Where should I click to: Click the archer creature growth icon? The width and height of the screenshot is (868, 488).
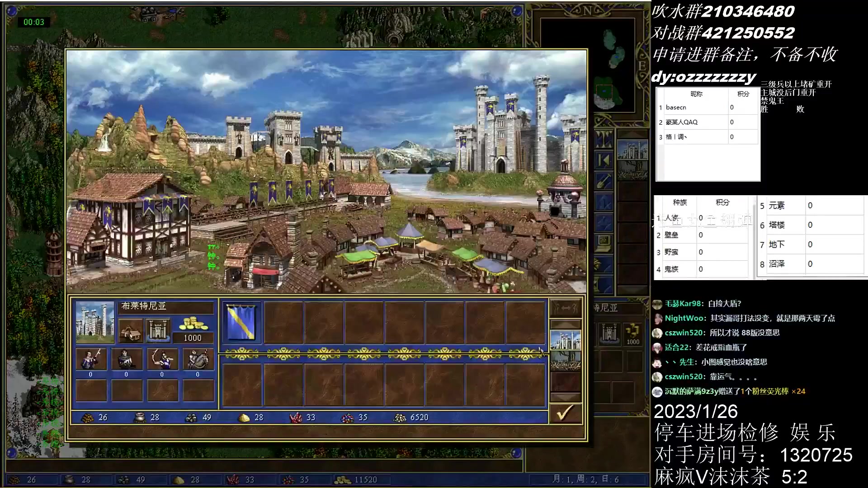(162, 359)
